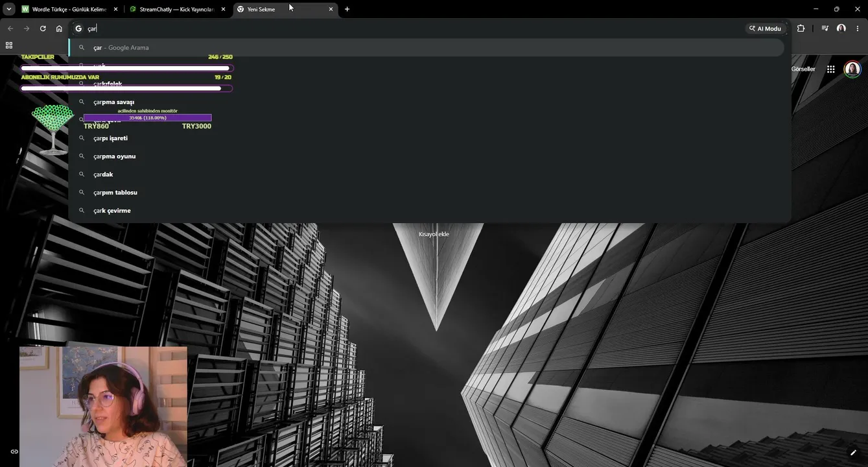Go forward with the forward arrow
868x467 pixels.
pos(27,29)
